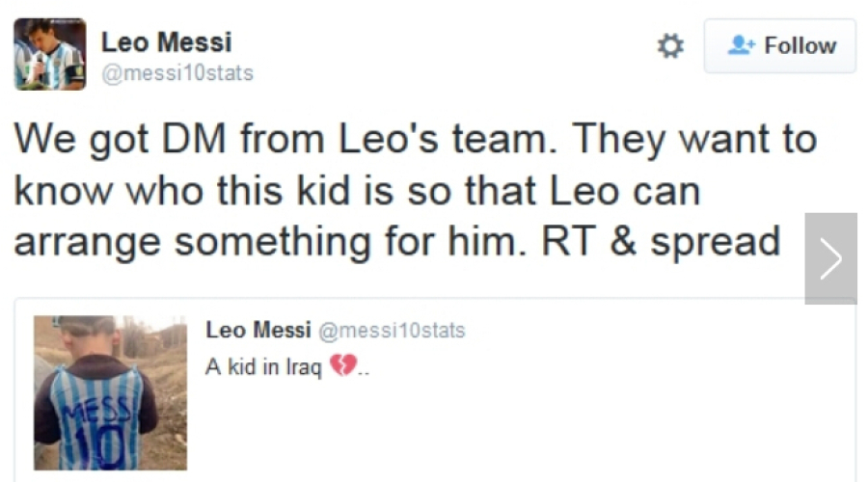Image resolution: width=868 pixels, height=482 pixels.
Task: Open the quoted tweet photo thumbnail
Action: (110, 393)
